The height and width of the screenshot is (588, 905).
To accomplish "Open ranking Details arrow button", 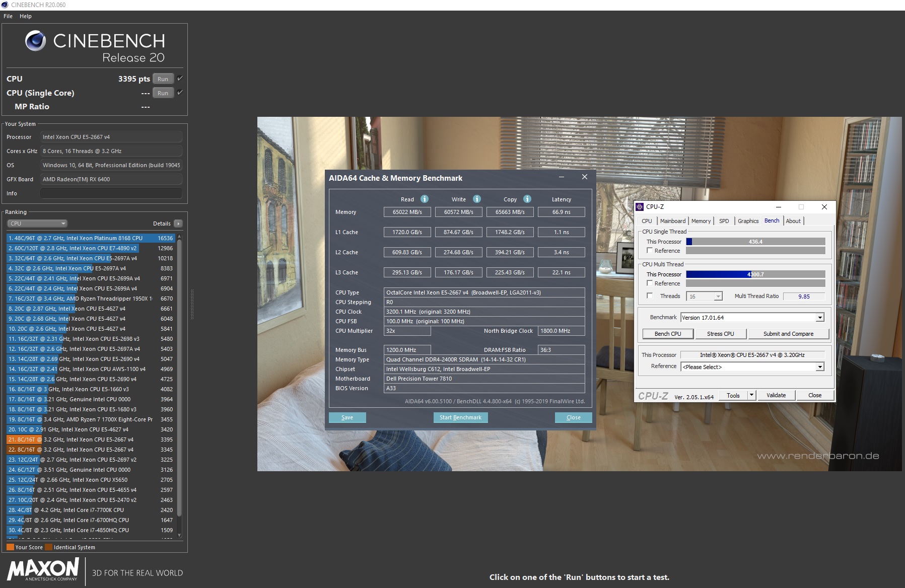I will [178, 224].
